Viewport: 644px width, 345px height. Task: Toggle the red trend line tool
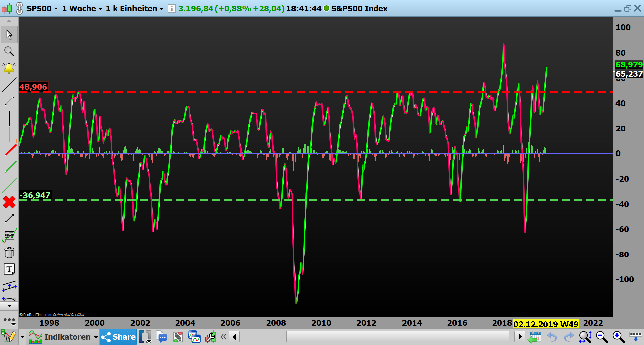coord(10,150)
